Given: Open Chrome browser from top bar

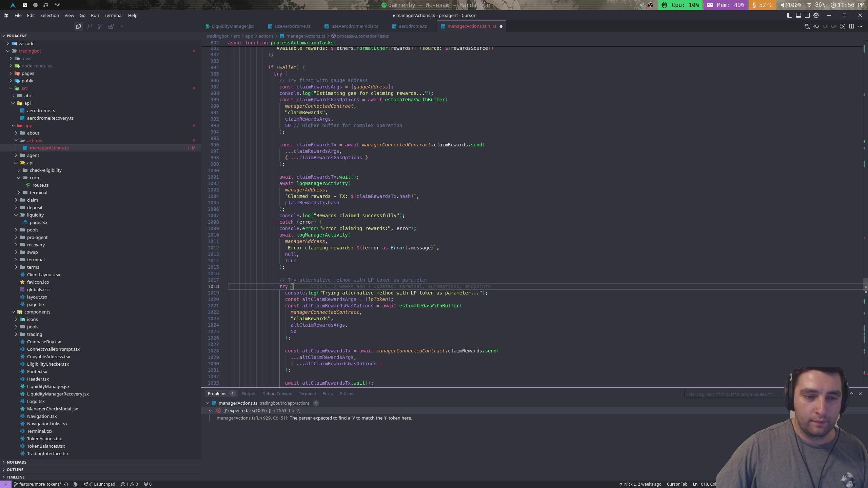Looking at the screenshot, I should (x=35, y=5).
